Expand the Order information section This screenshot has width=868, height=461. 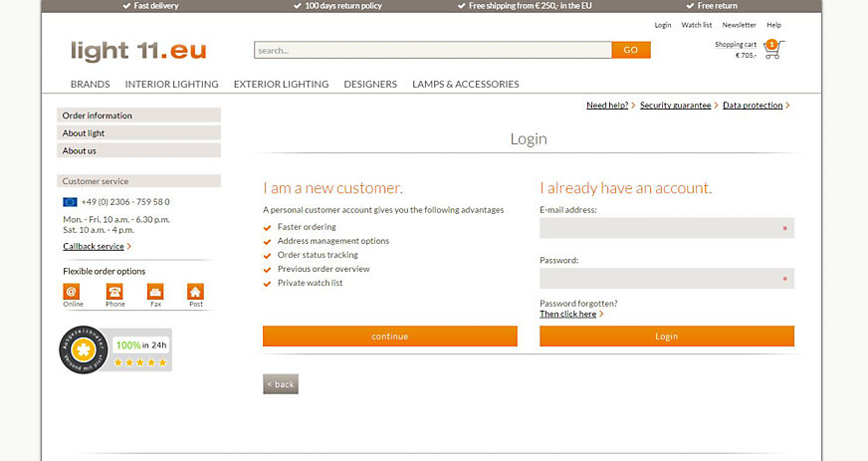click(x=138, y=115)
